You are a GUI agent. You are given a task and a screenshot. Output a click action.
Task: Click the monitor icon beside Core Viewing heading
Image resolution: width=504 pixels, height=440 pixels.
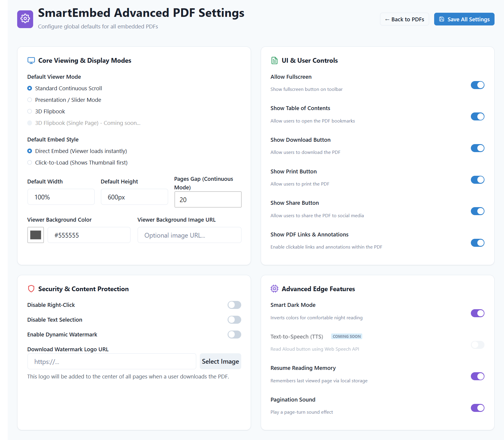(31, 60)
